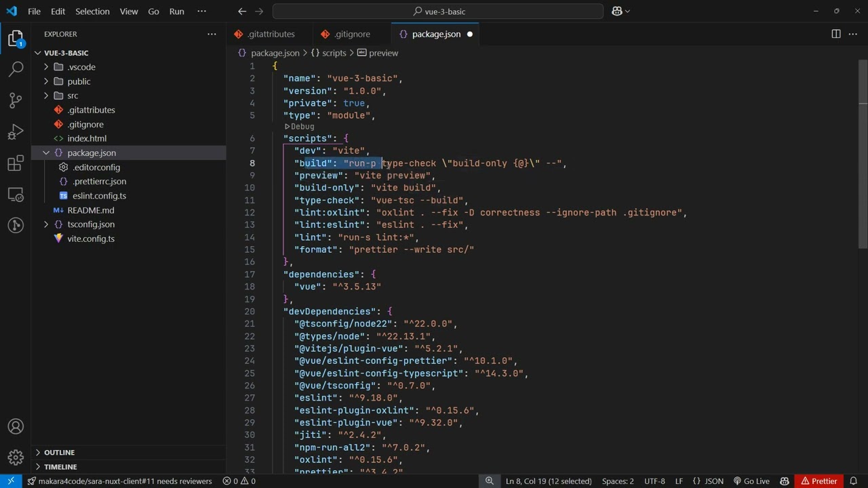Click the LF end-of-line indicator
The image size is (868, 488).
click(x=679, y=481)
